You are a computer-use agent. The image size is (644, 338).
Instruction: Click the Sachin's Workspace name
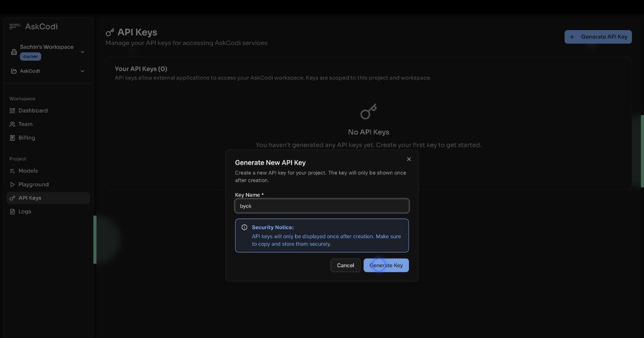[47, 47]
